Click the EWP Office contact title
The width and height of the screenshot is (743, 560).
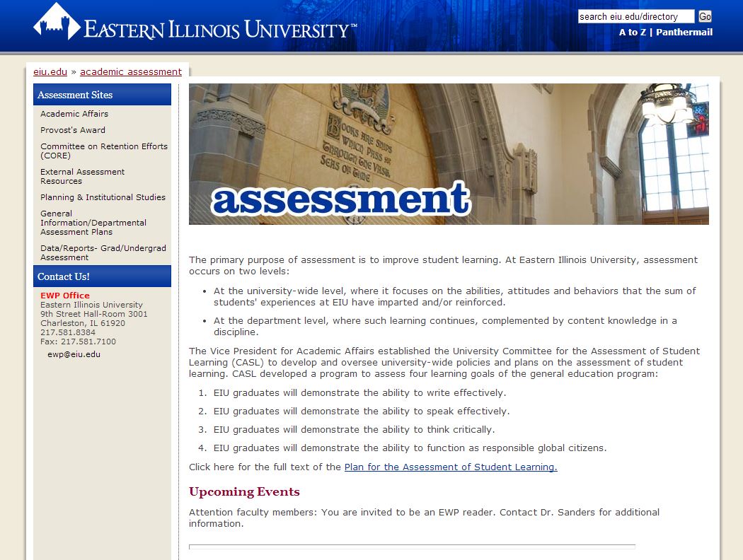65,295
